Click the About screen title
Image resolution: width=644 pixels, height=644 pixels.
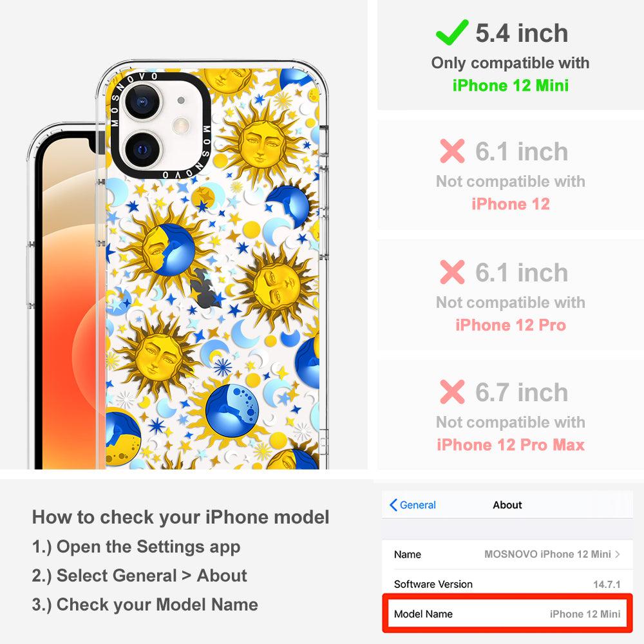[507, 505]
